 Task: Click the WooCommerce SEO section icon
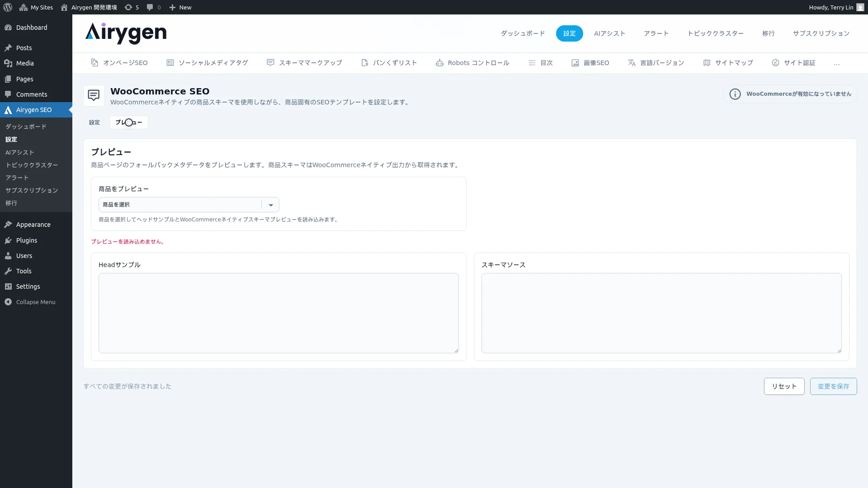coord(94,95)
